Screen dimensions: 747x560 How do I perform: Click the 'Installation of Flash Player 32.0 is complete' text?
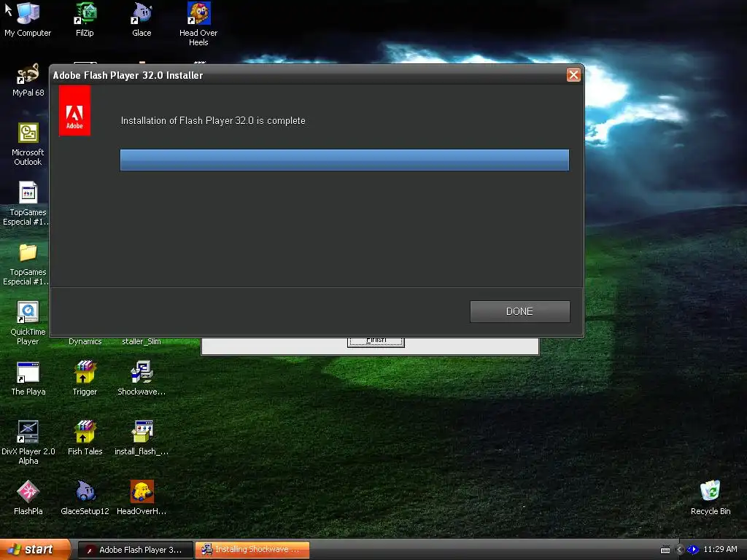click(x=213, y=121)
